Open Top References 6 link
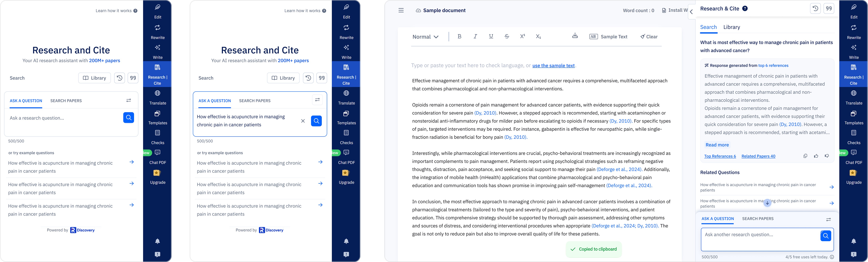868x262 pixels. pyautogui.click(x=720, y=156)
